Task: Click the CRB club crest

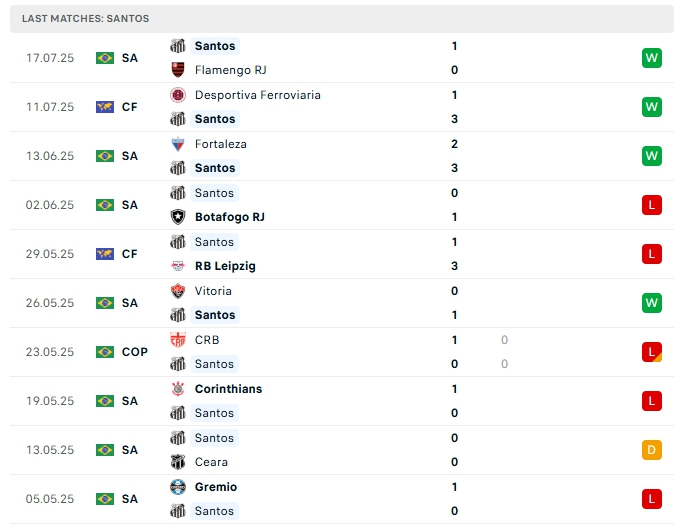Action: 178,340
